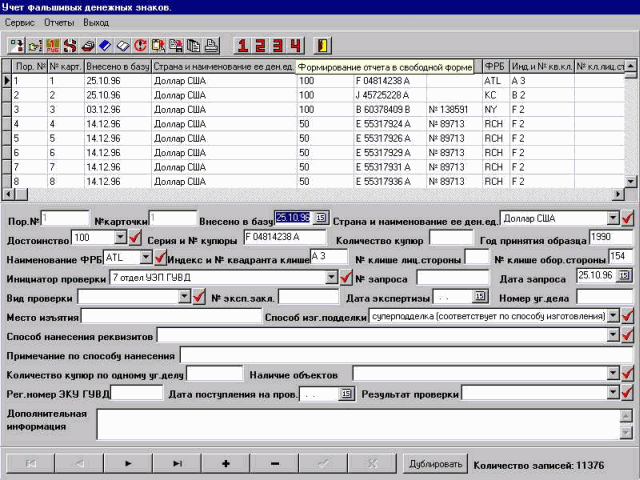Image resolution: width=640 pixels, height=480 pixels.
Task: Expand the 'Инициатор проверки' dropdown
Action: [331, 278]
